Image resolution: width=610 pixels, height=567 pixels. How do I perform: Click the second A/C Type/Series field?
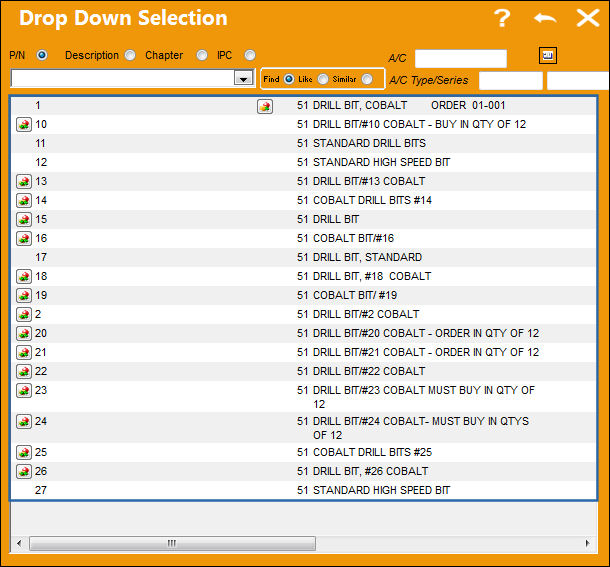578,81
